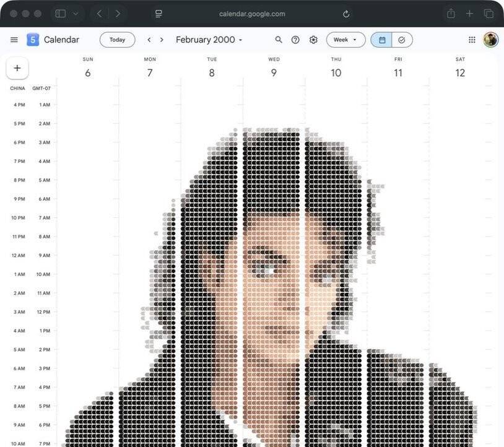Open a new Safari tab
This screenshot has width=504, height=447.
click(x=469, y=14)
